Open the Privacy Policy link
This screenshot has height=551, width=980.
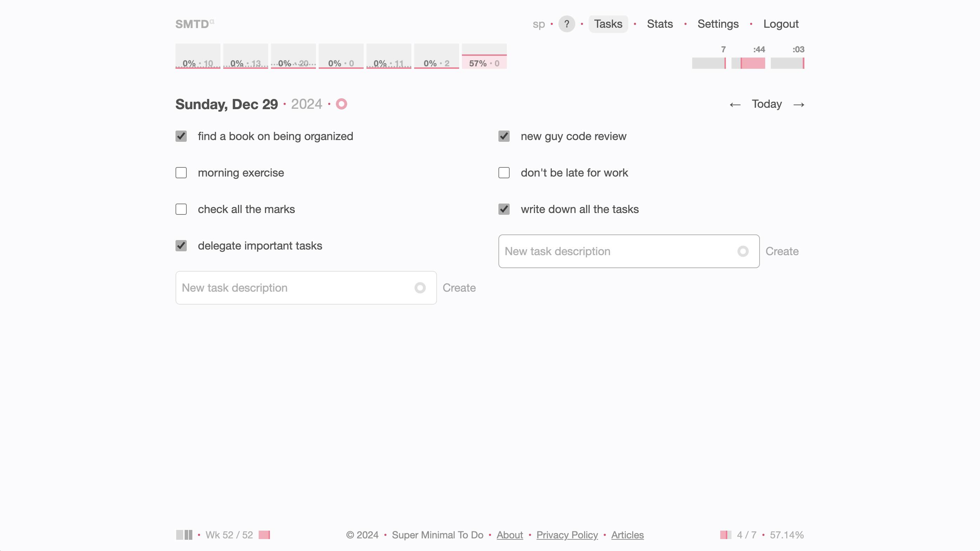coord(567,535)
